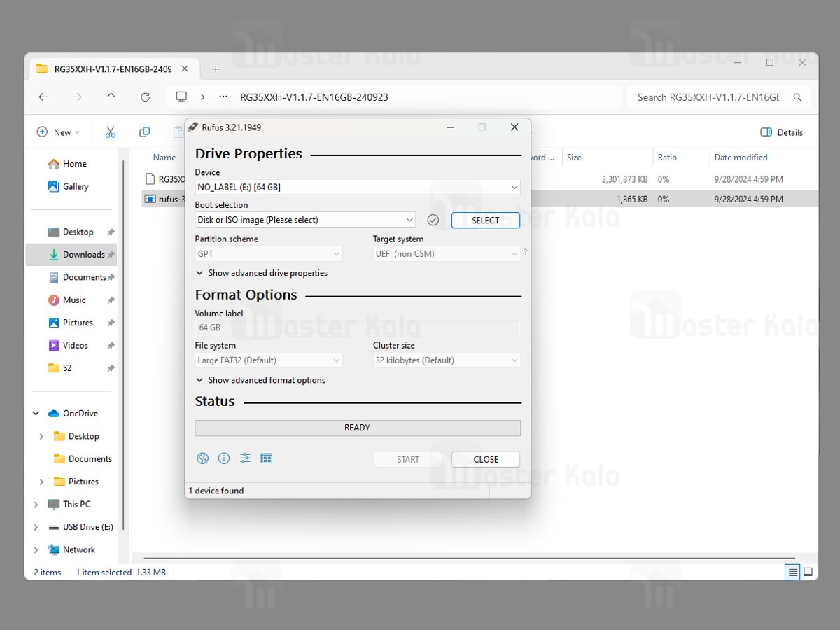Open Music folder in sidebar

coord(74,300)
